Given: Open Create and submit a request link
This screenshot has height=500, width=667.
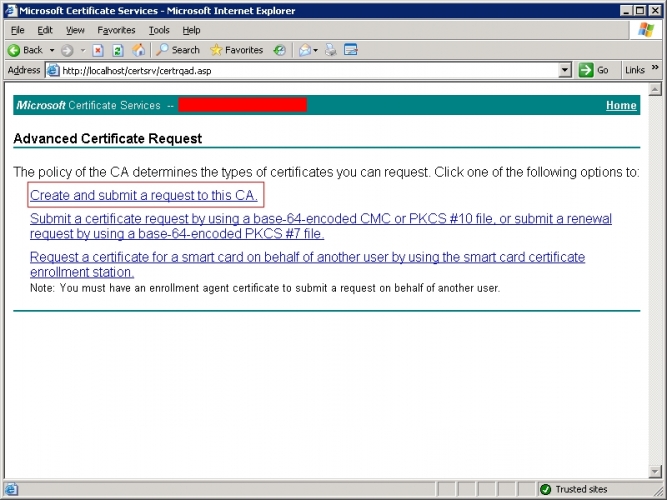Looking at the screenshot, I should click(144, 195).
